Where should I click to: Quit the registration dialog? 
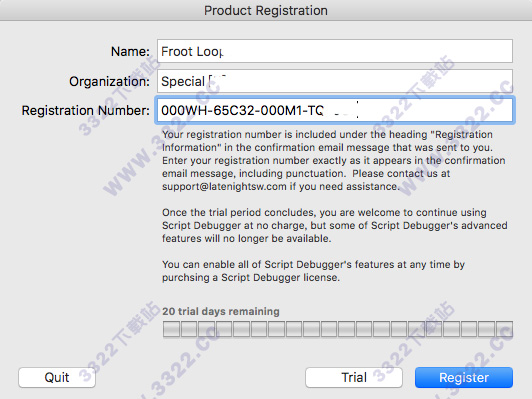point(57,377)
